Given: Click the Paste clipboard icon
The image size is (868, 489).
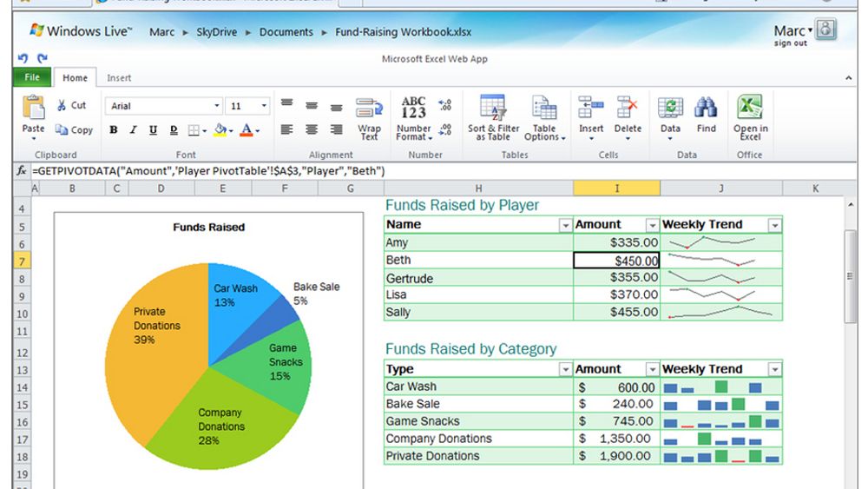Looking at the screenshot, I should point(33,108).
